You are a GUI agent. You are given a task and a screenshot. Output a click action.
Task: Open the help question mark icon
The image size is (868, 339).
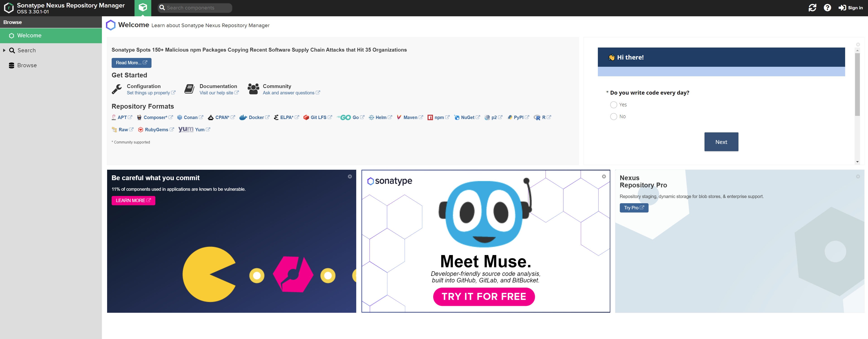[x=827, y=8]
